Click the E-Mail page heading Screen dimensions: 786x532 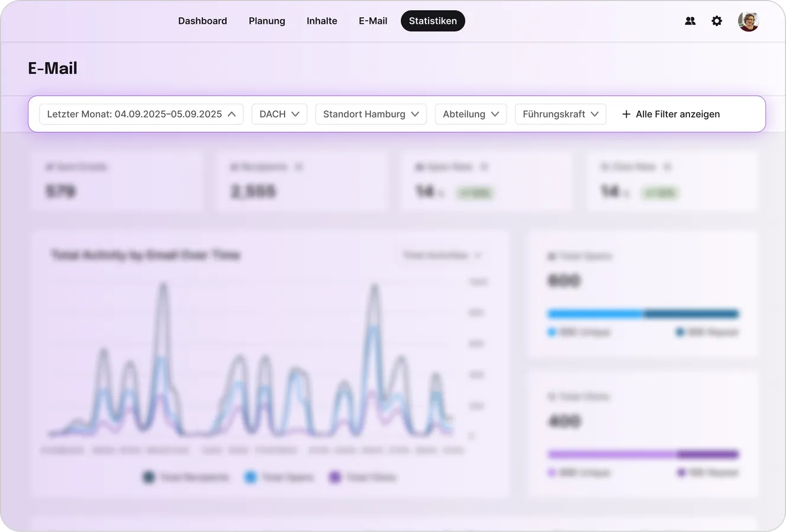53,68
